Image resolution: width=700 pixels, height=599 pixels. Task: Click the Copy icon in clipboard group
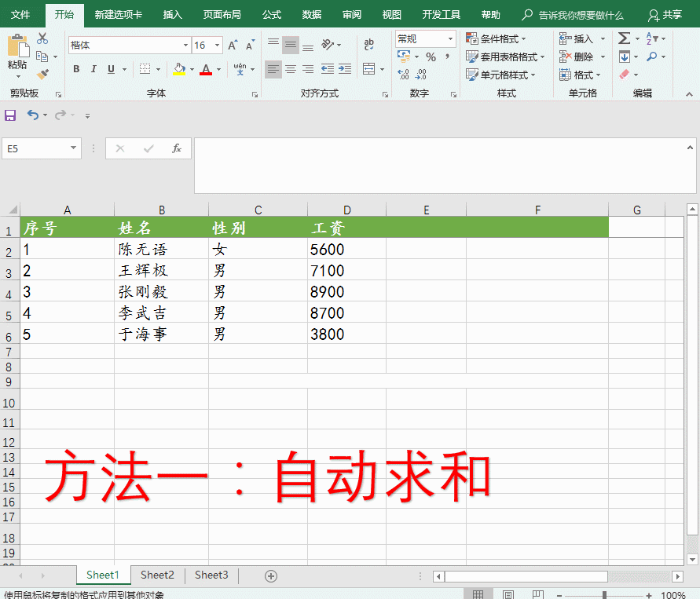[x=42, y=57]
